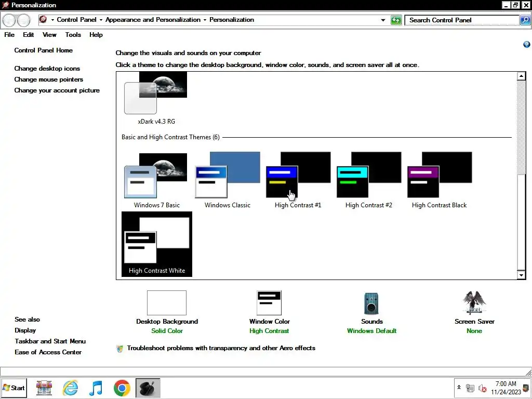This screenshot has width=532, height=399.
Task: Click the search magnifier icon
Action: tap(525, 20)
